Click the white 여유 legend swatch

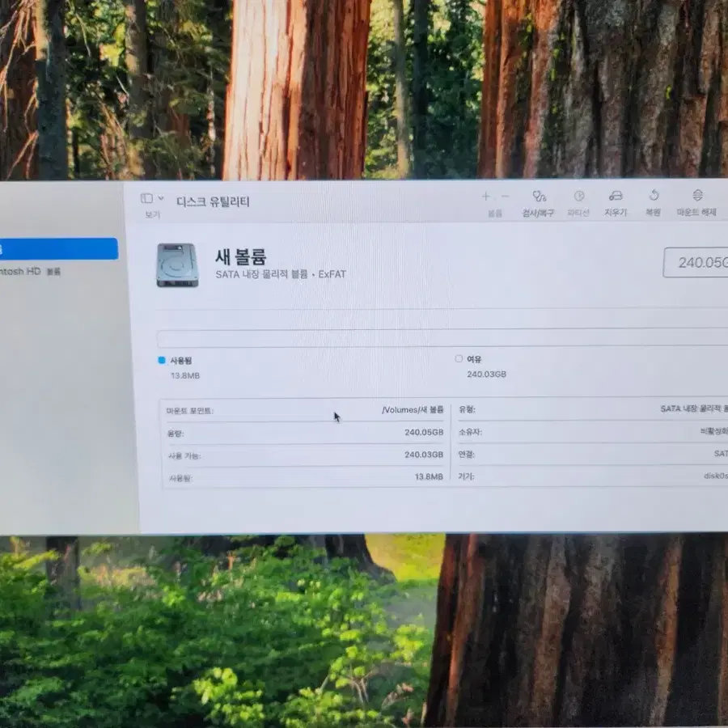[459, 358]
